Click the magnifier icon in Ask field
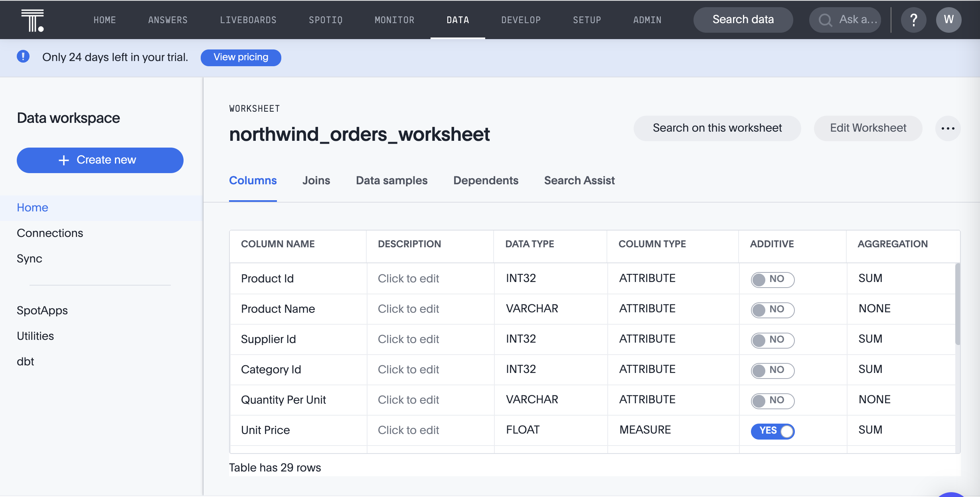The height and width of the screenshot is (497, 980). [x=825, y=20]
